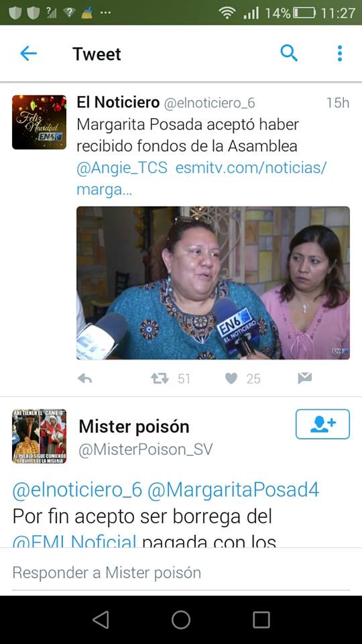Image resolution: width=362 pixels, height=644 pixels.
Task: Retweet the El Noticiero tweet
Action: click(x=160, y=378)
